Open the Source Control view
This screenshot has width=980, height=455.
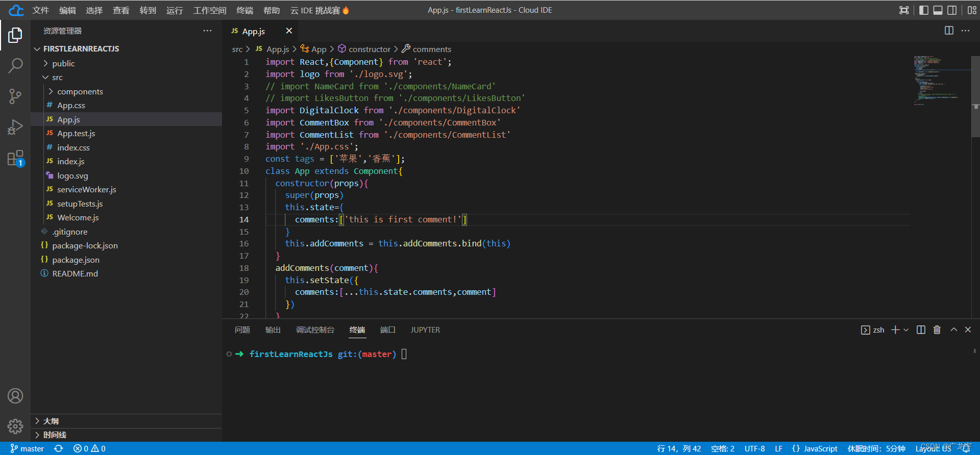[15, 96]
